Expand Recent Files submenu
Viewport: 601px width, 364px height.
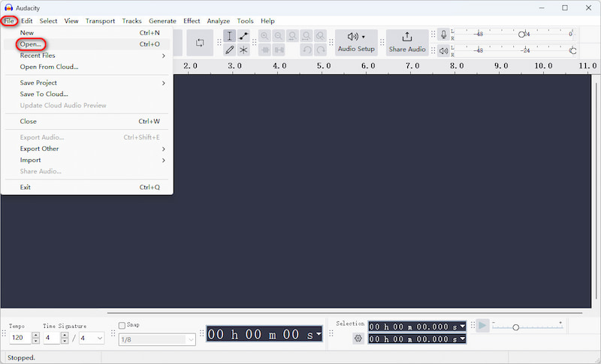(x=87, y=56)
